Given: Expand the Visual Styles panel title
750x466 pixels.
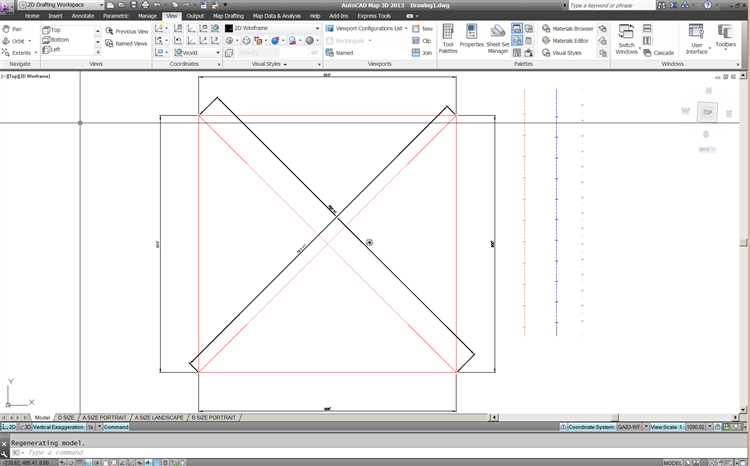Looking at the screenshot, I should pos(269,64).
